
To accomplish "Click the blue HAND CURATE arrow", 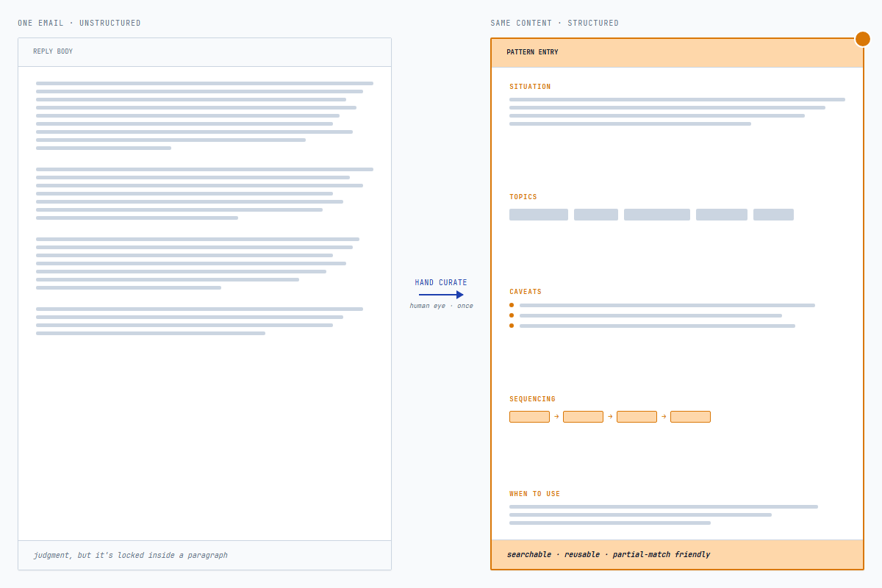I will click(x=441, y=294).
